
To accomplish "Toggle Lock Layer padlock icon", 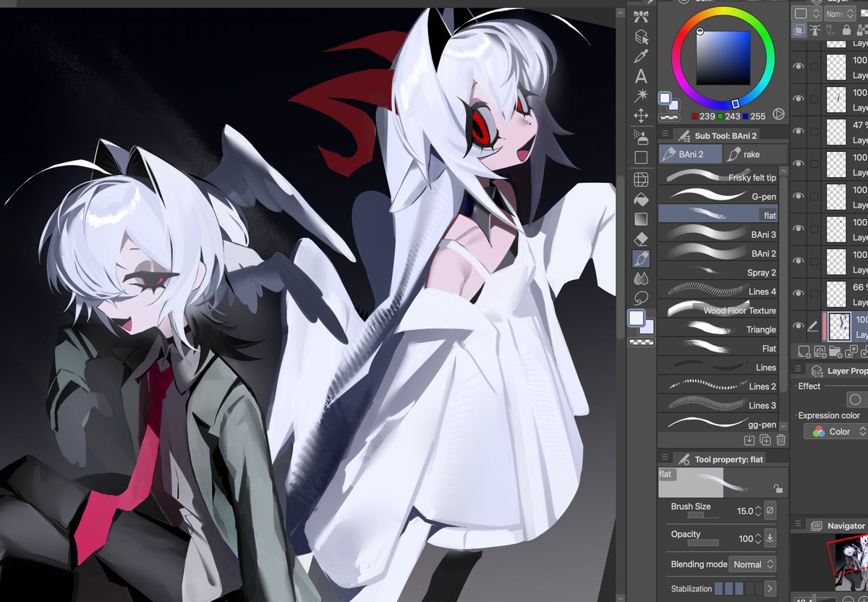I will 846,30.
